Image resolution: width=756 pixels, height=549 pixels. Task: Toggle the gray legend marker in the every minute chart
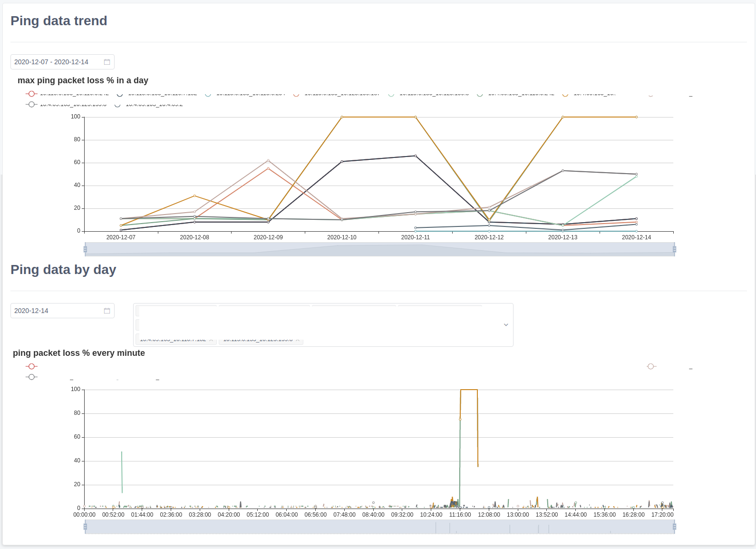click(x=31, y=377)
